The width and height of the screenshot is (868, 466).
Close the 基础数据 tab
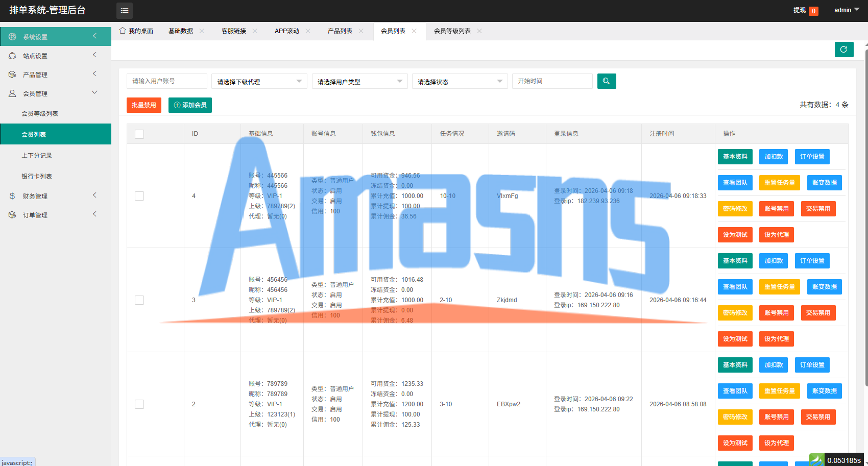point(202,31)
